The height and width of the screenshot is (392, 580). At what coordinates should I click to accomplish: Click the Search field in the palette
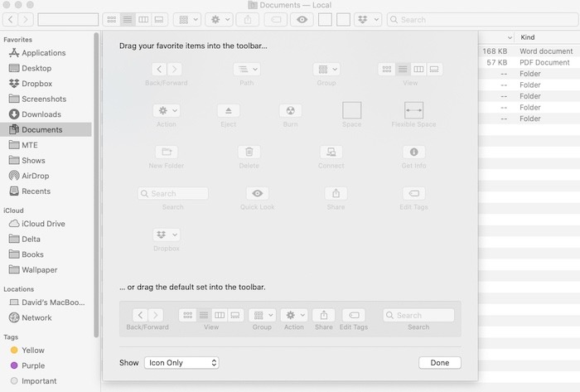point(173,193)
